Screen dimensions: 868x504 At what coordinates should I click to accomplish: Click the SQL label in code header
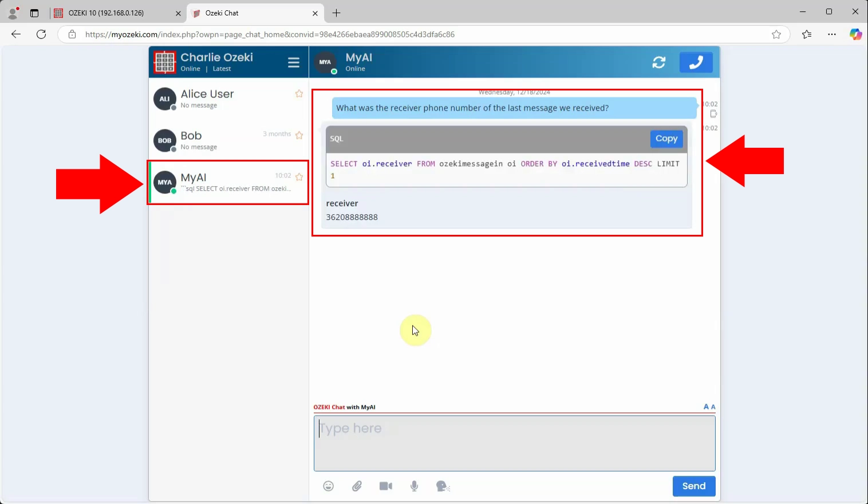click(x=336, y=139)
